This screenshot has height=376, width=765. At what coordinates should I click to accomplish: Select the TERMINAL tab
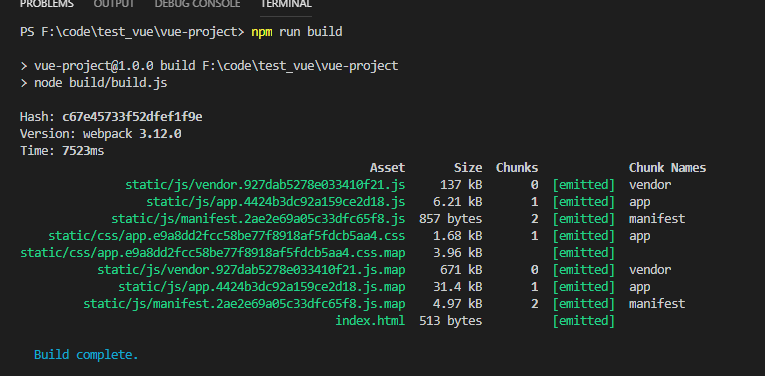(286, 4)
